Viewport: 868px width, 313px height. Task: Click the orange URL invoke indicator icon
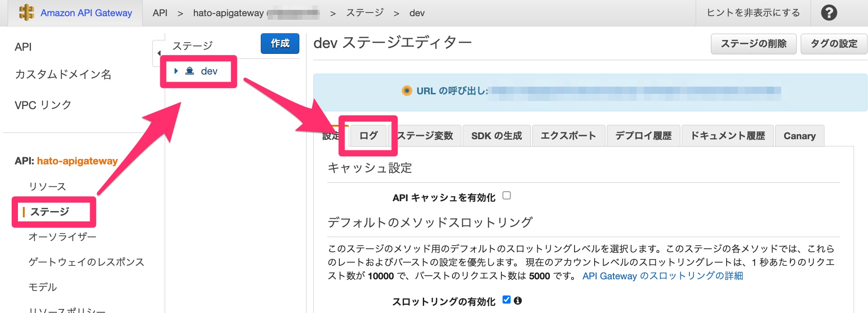407,91
